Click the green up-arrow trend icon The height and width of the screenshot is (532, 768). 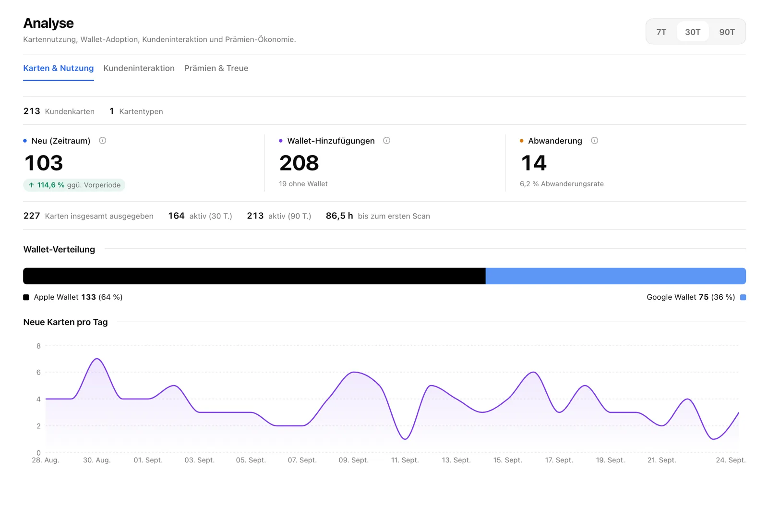tap(31, 185)
